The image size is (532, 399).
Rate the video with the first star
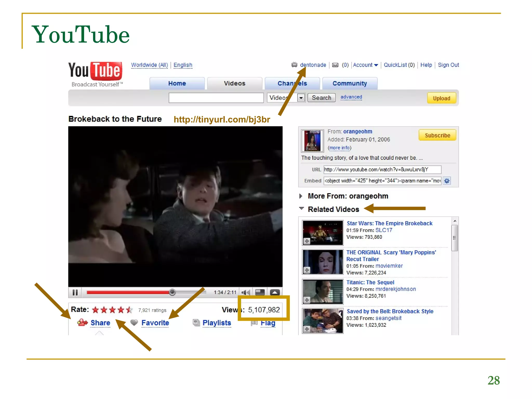click(x=96, y=310)
